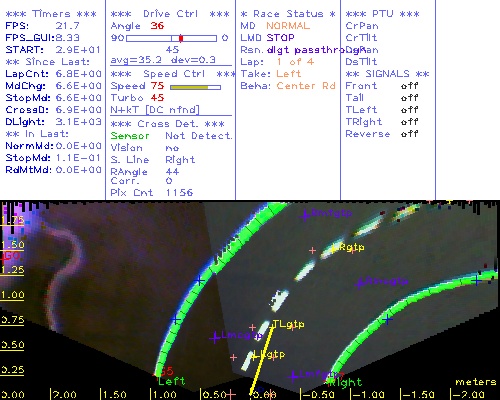Click the red GO label on the vertical scale
This screenshot has width=500, height=400.
point(11,256)
